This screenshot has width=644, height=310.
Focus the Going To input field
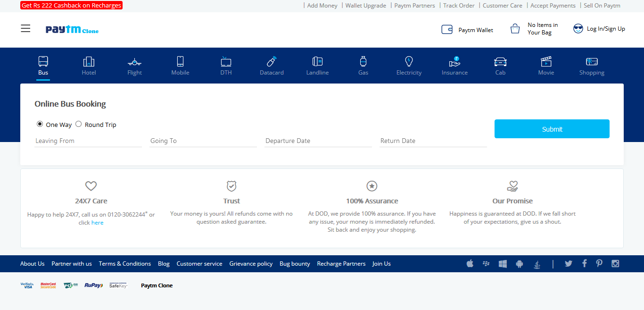(203, 141)
